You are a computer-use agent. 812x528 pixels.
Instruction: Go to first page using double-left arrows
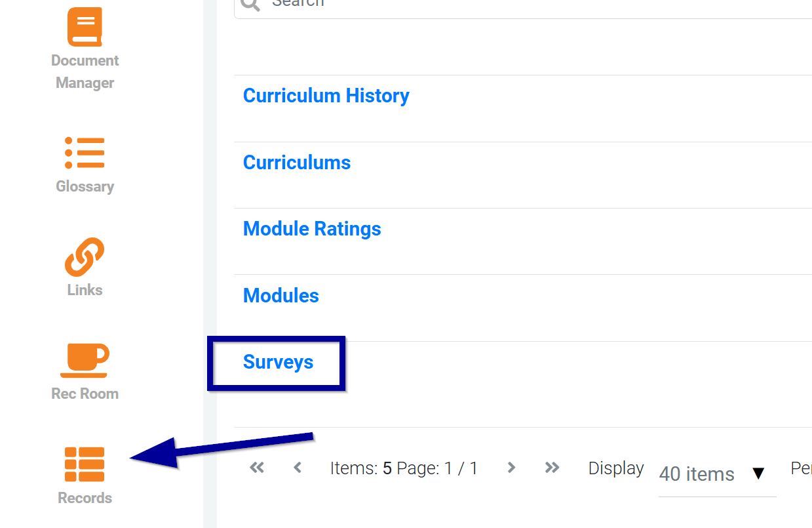coord(257,468)
